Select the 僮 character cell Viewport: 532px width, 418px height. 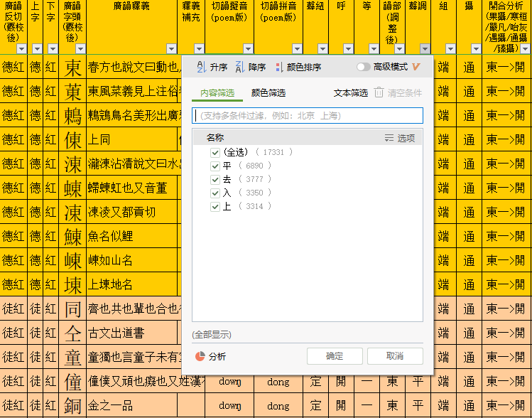tap(72, 381)
